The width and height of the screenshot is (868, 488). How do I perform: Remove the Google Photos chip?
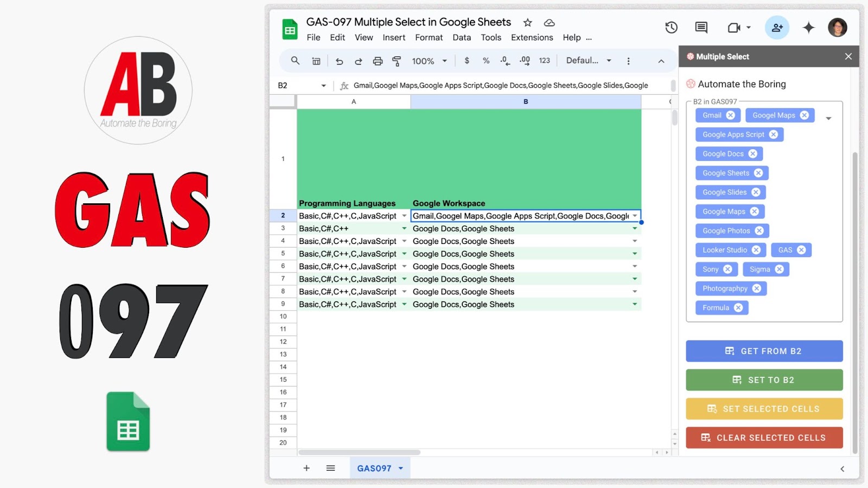point(759,230)
